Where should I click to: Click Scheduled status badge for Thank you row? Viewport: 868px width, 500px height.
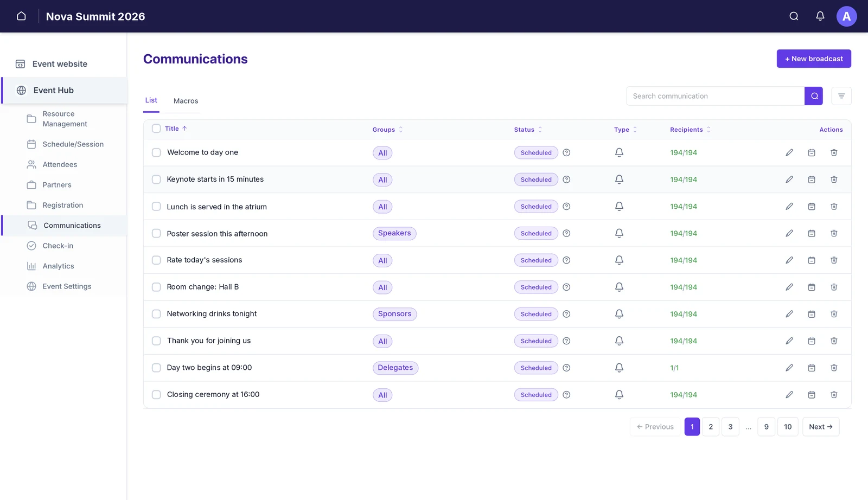536,341
